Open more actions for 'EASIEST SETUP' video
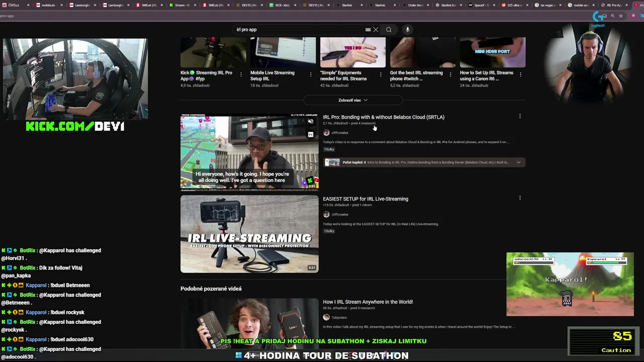Viewport: 644px width, 362px height. (x=520, y=198)
